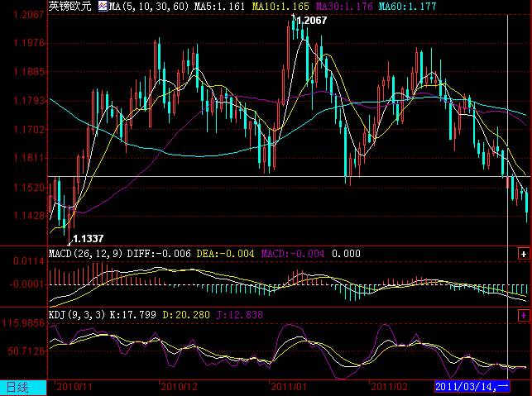The height and width of the screenshot is (396, 532).
Task: Click the MA5:1.161 value
Action: point(219,7)
